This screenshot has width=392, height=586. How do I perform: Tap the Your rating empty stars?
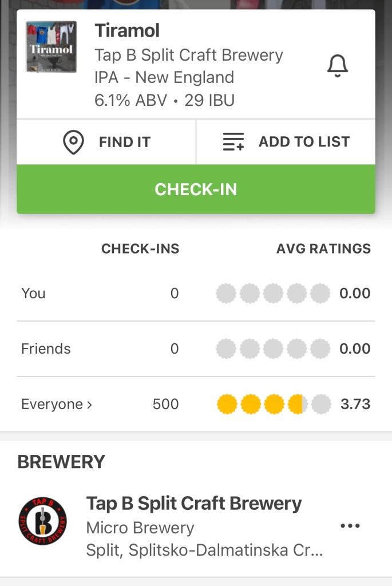coord(273,294)
